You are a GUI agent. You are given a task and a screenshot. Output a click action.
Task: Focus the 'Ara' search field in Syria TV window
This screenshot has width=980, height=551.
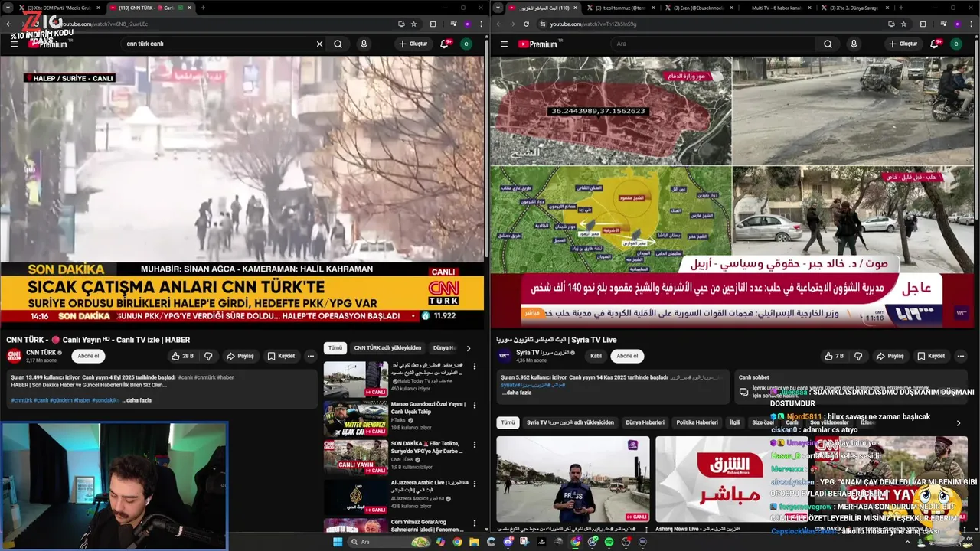[712, 44]
